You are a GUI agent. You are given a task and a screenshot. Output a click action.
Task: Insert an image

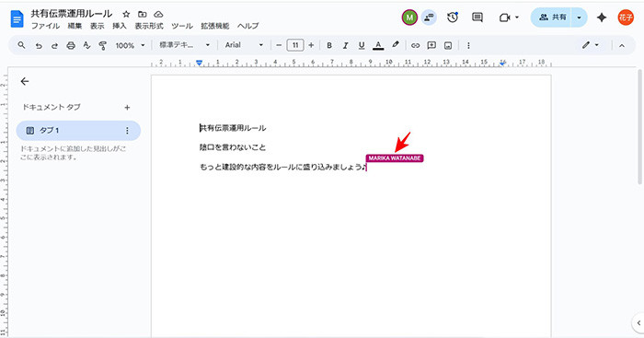pos(448,46)
